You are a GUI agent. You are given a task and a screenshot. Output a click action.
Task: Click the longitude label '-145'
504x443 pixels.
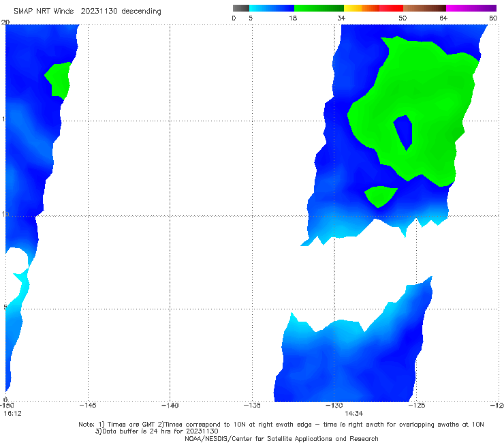click(88, 406)
